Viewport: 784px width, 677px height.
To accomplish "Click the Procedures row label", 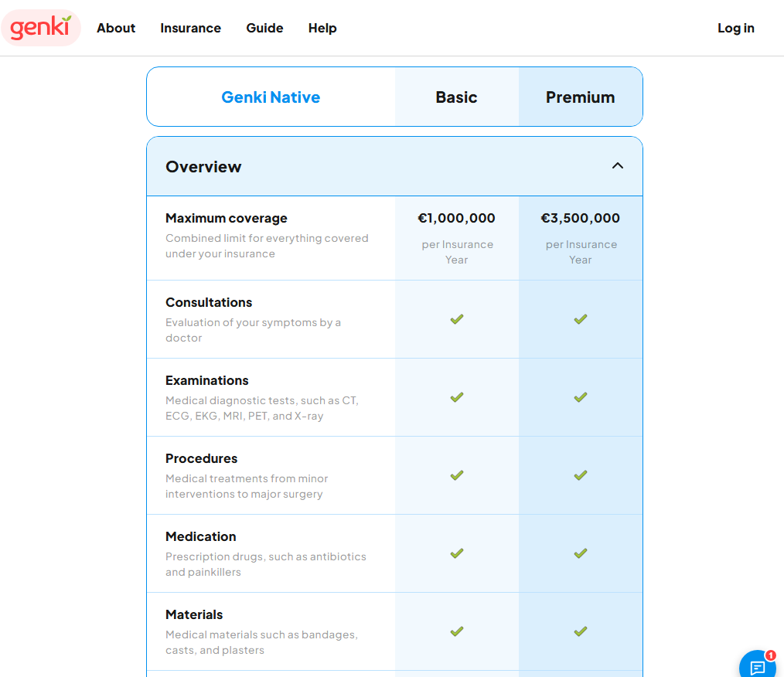I will [202, 458].
